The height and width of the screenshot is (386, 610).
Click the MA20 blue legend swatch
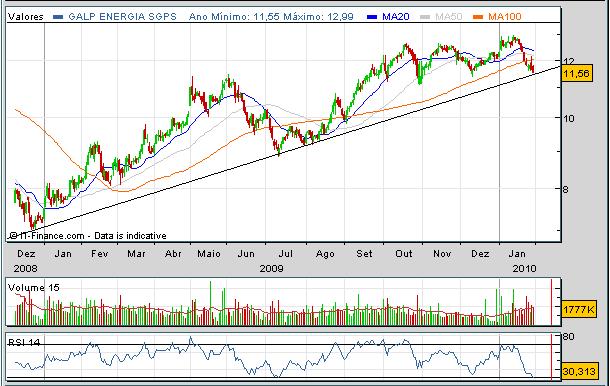[372, 17]
